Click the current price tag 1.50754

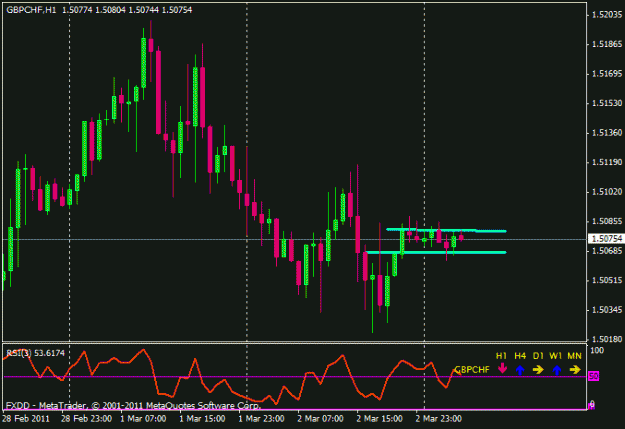point(606,239)
